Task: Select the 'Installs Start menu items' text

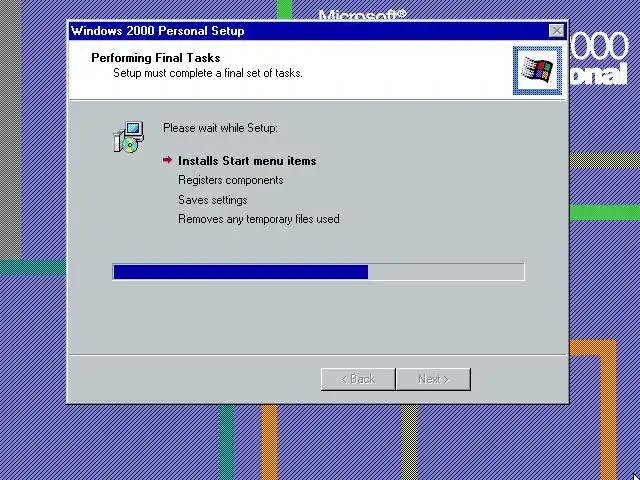Action: point(247,161)
